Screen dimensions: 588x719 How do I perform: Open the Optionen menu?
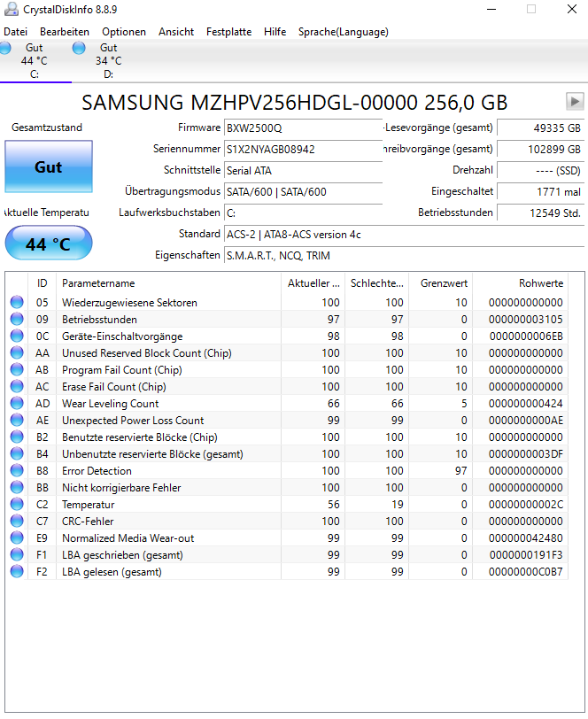click(124, 32)
